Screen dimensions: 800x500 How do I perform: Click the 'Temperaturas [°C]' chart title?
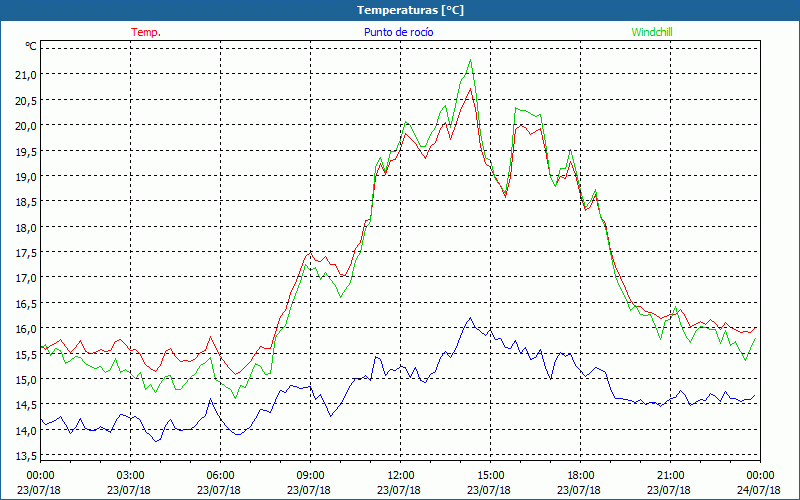pyautogui.click(x=410, y=10)
